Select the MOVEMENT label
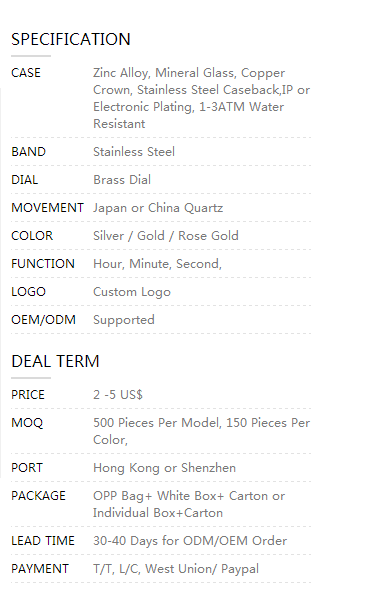Viewport: 367px width, 594px height. coord(47,208)
